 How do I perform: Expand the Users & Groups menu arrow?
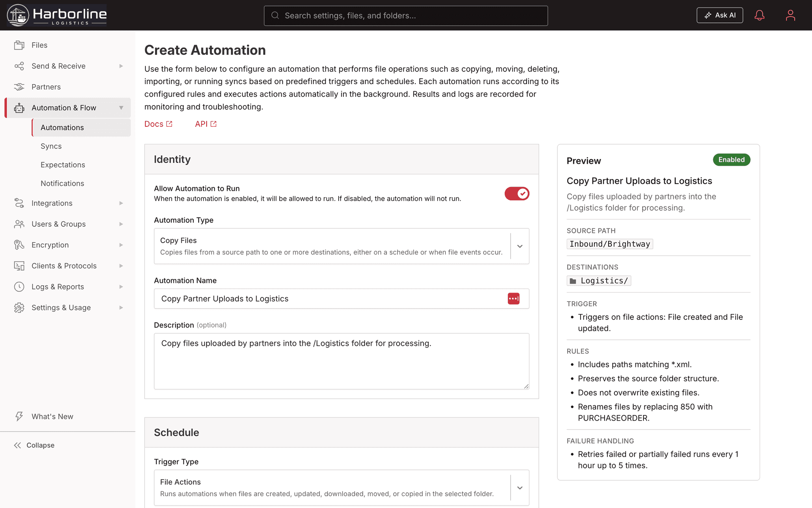tap(121, 224)
